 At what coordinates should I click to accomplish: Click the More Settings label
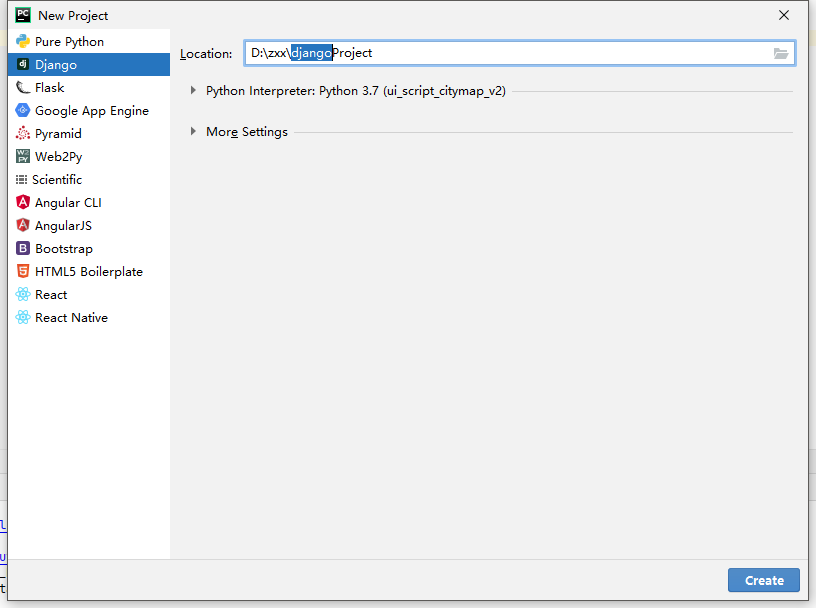tap(247, 132)
